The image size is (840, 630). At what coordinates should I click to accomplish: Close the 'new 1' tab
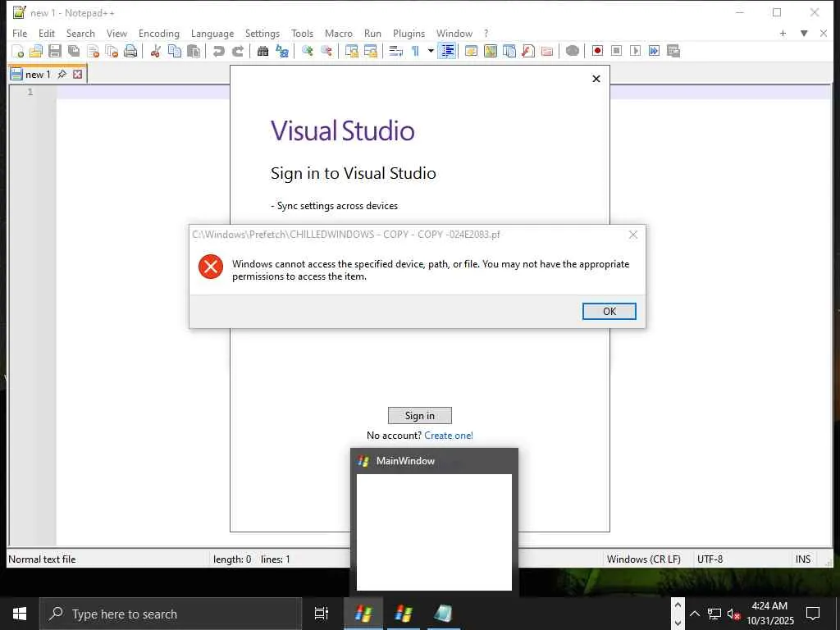tap(78, 74)
